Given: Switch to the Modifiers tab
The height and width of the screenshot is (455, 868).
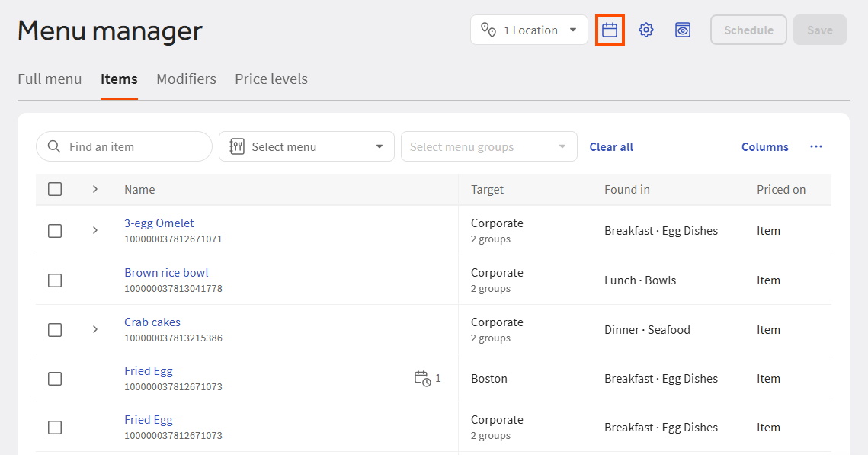Looking at the screenshot, I should pos(186,79).
